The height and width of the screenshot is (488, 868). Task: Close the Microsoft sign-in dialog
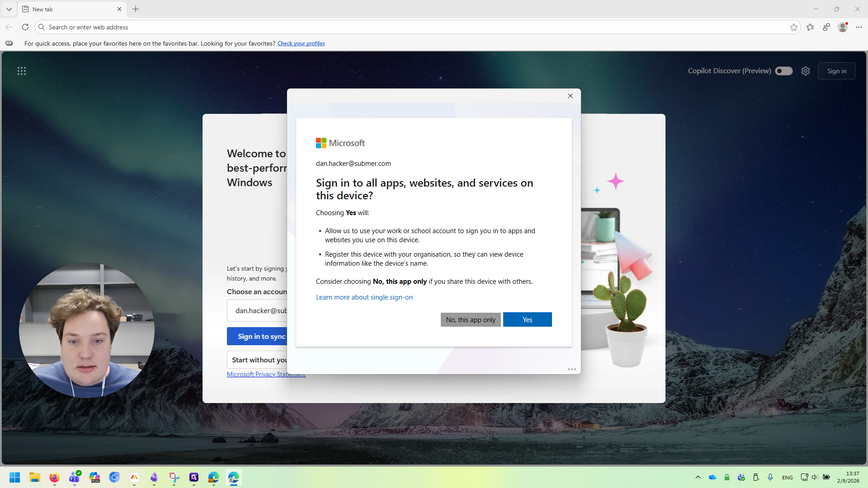coord(571,96)
